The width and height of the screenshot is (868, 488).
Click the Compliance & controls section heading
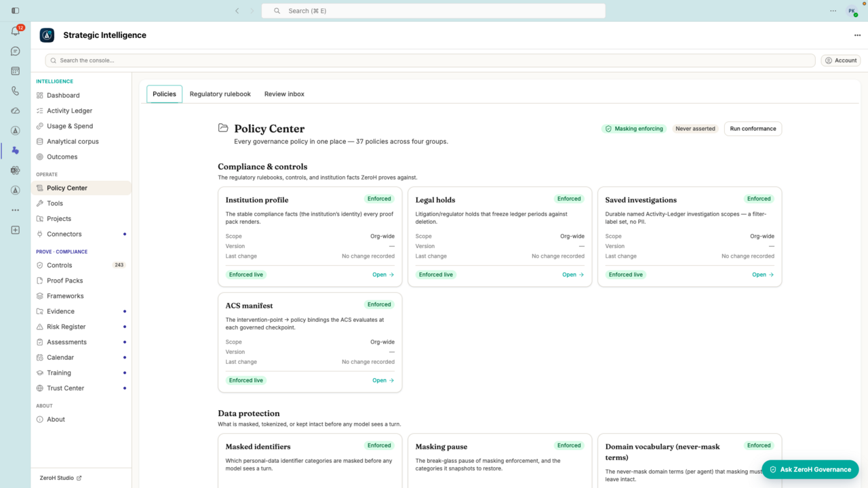(x=262, y=167)
